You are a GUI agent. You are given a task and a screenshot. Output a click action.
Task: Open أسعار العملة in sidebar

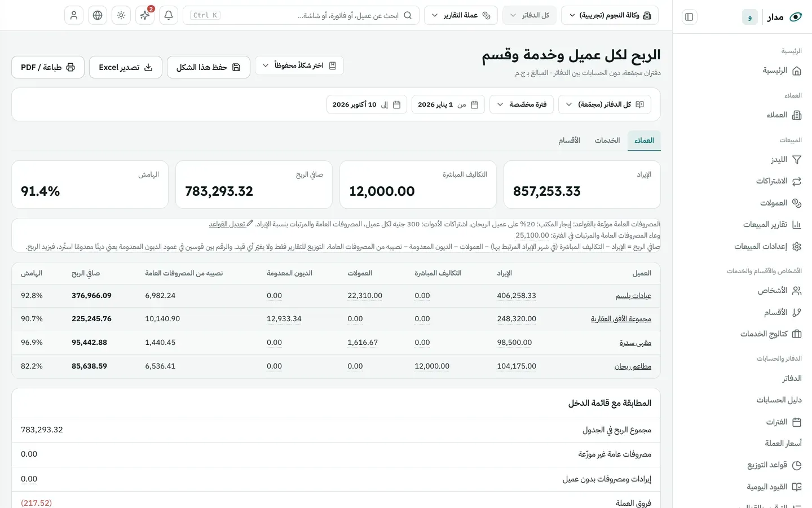tap(783, 444)
